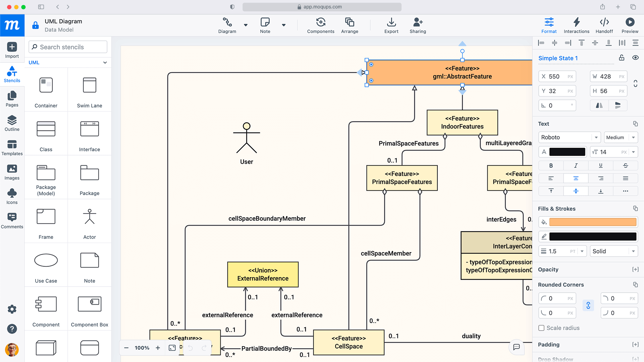The width and height of the screenshot is (644, 362).
Task: Enable the Scale radius checkbox
Action: (x=541, y=328)
